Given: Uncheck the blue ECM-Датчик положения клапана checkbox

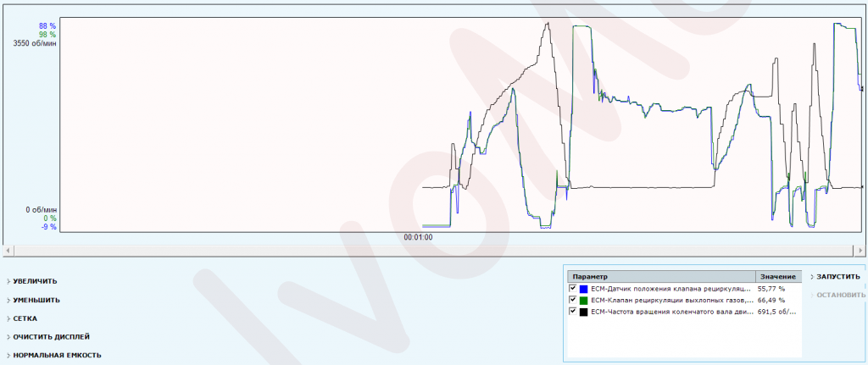Looking at the screenshot, I should [x=572, y=289].
